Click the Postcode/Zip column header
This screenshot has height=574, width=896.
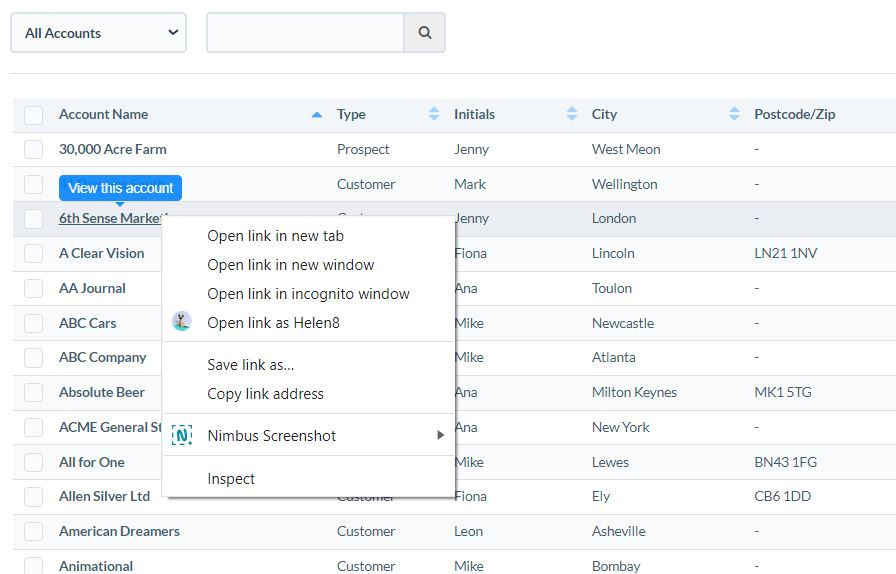(x=794, y=114)
